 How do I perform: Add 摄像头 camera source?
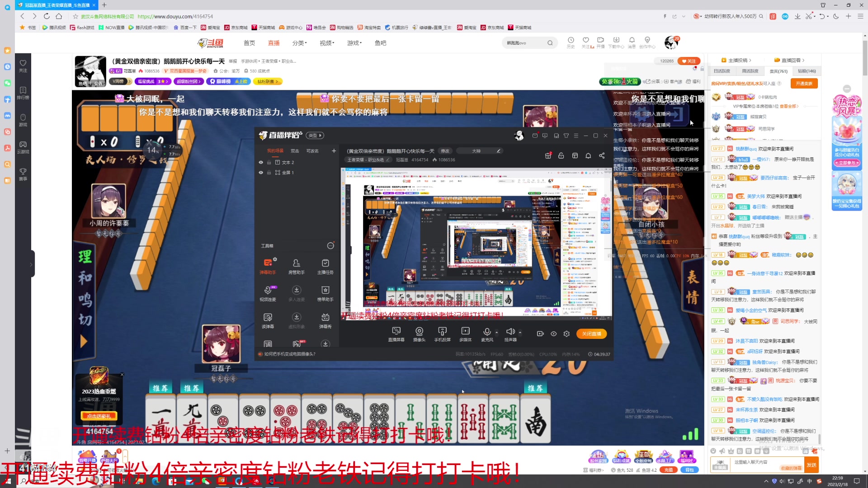click(x=419, y=334)
